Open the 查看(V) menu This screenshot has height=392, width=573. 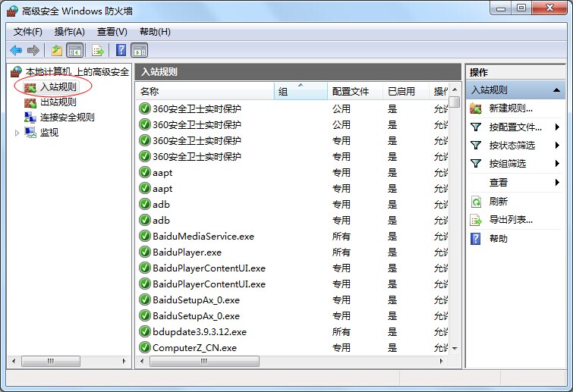(x=112, y=32)
